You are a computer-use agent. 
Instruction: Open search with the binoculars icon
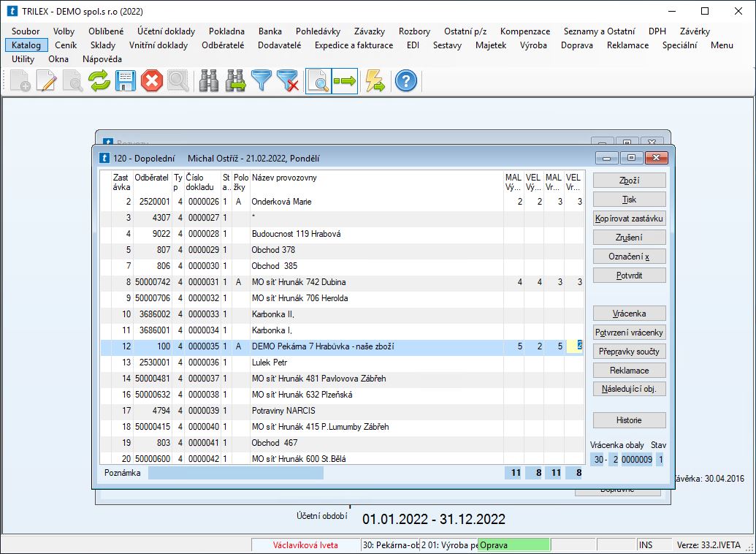(x=209, y=81)
